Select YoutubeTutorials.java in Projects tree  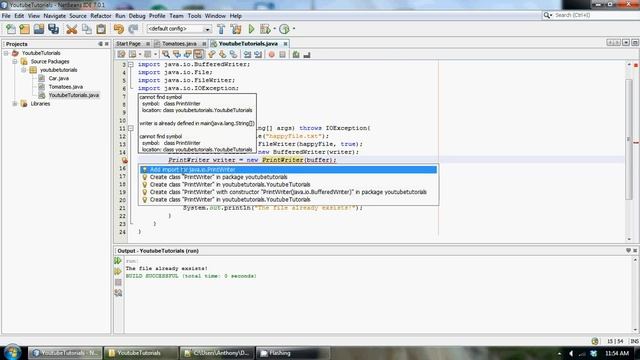(73, 95)
